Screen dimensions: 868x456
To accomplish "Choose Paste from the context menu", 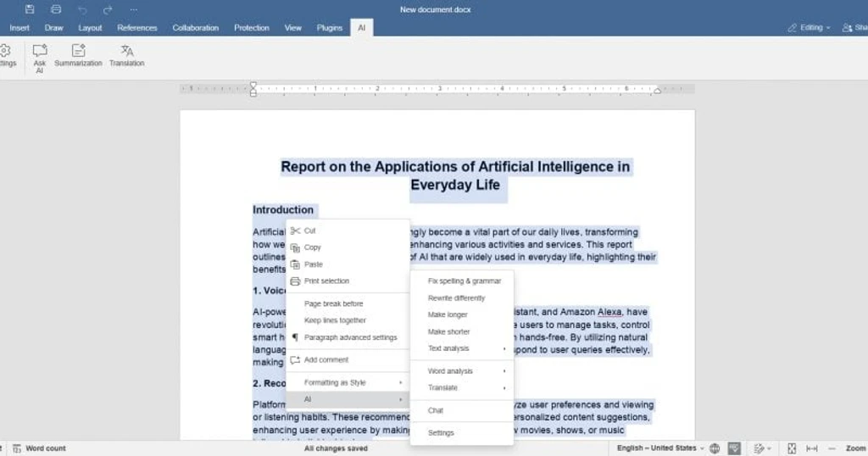I will coord(348,264).
